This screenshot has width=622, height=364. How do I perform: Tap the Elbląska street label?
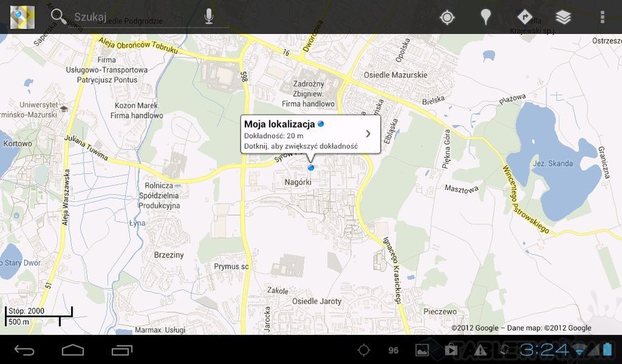(390, 131)
